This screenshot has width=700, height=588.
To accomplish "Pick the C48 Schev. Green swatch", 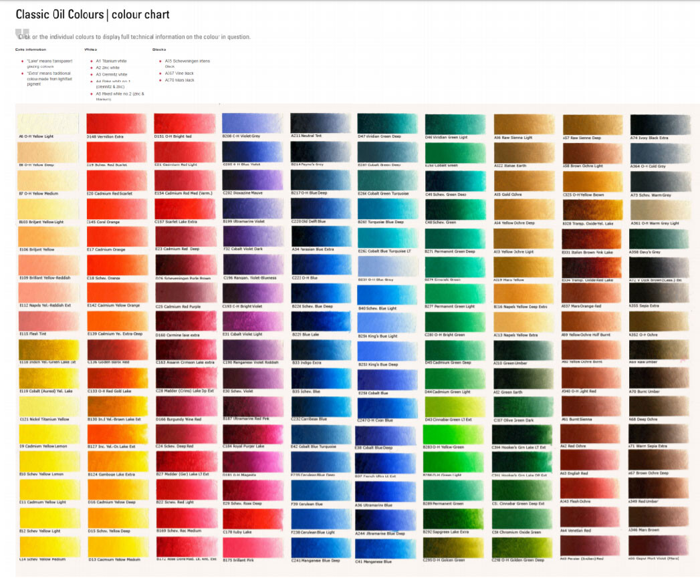I will [455, 209].
